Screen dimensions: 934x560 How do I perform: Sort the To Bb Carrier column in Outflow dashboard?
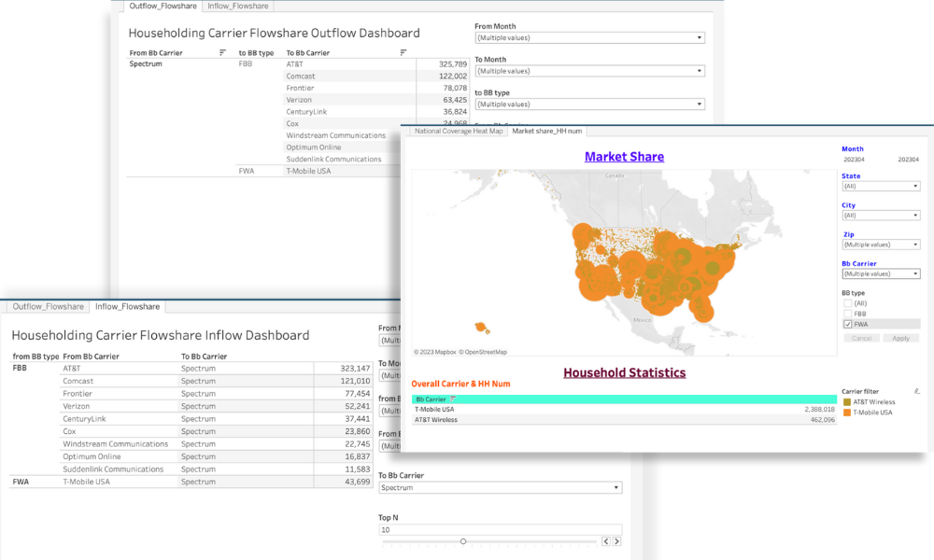pyautogui.click(x=403, y=52)
